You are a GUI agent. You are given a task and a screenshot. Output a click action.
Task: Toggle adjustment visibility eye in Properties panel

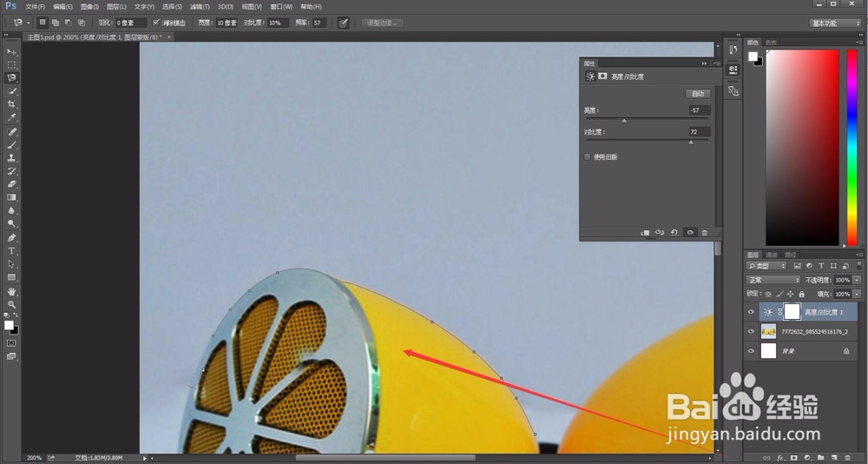pyautogui.click(x=690, y=233)
